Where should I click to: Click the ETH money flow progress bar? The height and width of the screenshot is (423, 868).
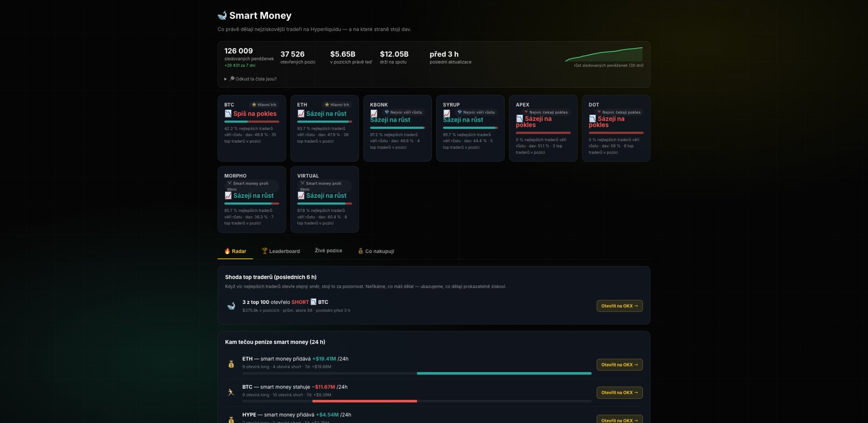(x=417, y=373)
